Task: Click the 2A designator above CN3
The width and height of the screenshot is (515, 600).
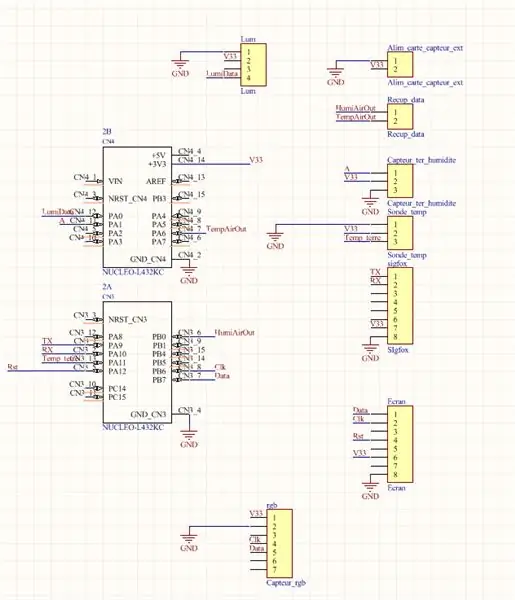Action: [107, 286]
